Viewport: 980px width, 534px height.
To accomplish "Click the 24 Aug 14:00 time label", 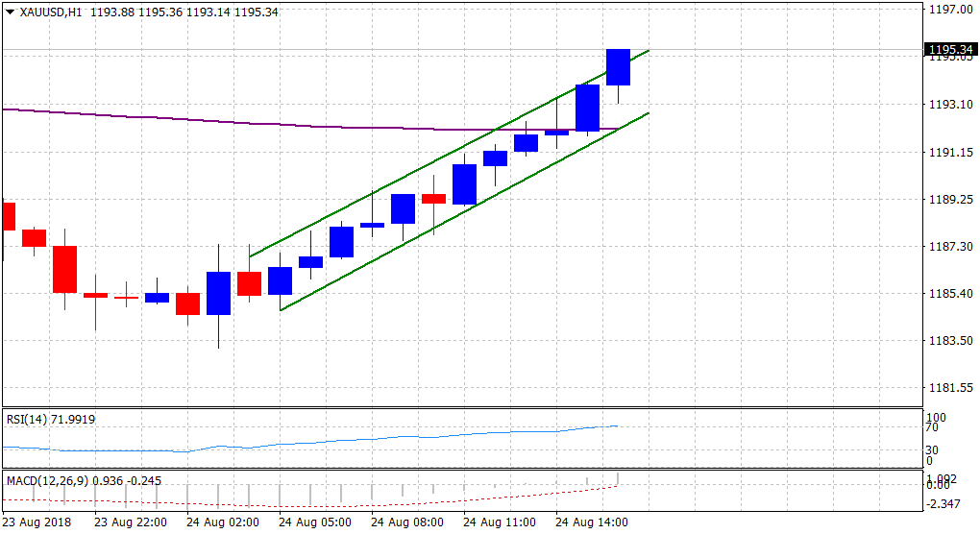I will click(x=593, y=522).
